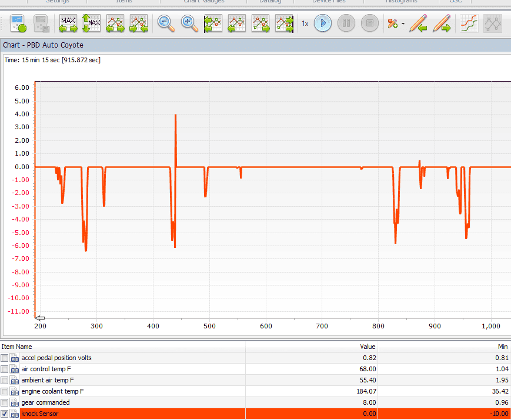The image size is (511, 420).
Task: Play the datalog
Action: point(323,23)
